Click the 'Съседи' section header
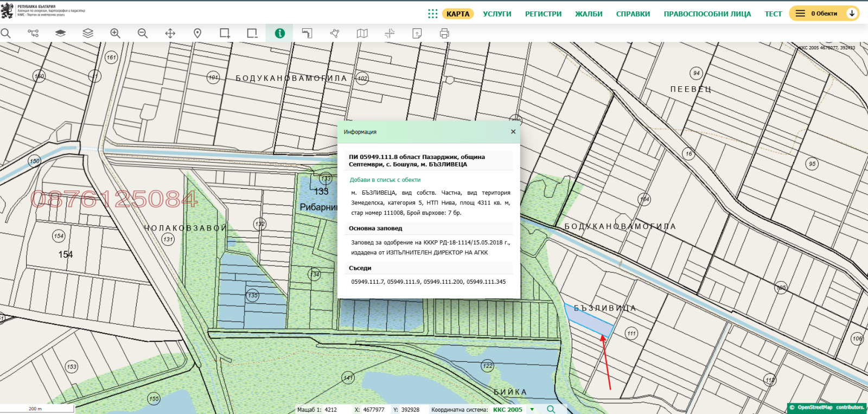Image resolution: width=868 pixels, height=414 pixels. point(429,268)
